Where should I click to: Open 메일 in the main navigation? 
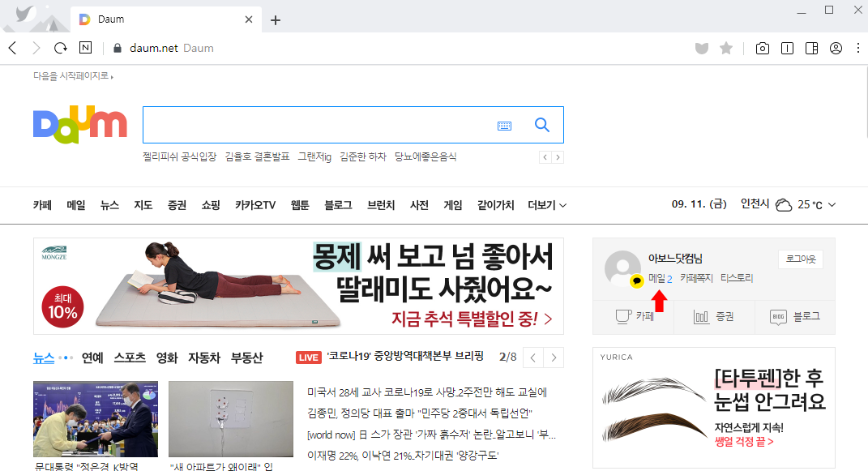pyautogui.click(x=76, y=205)
